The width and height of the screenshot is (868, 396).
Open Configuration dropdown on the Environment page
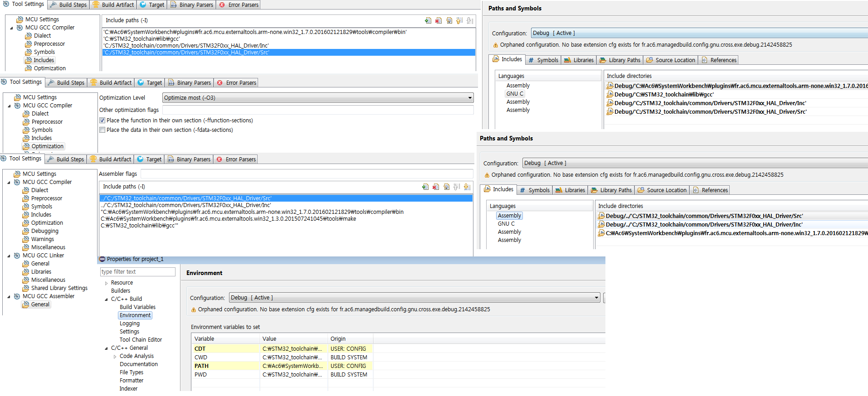click(596, 298)
